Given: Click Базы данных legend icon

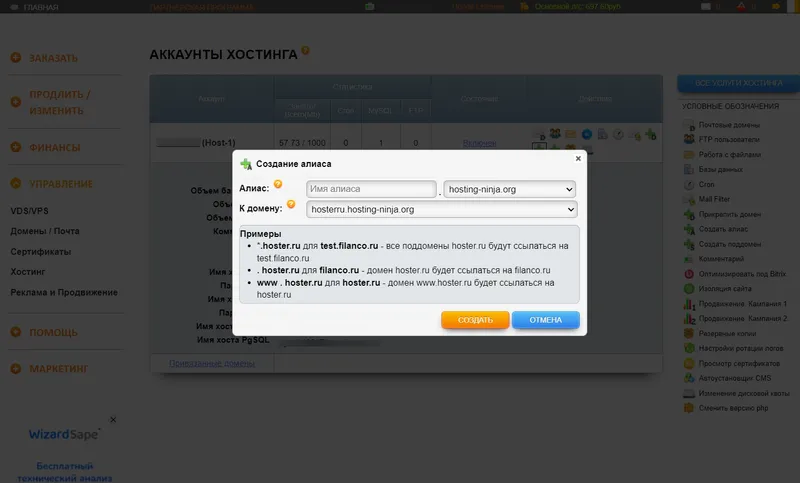Looking at the screenshot, I should pos(689,169).
